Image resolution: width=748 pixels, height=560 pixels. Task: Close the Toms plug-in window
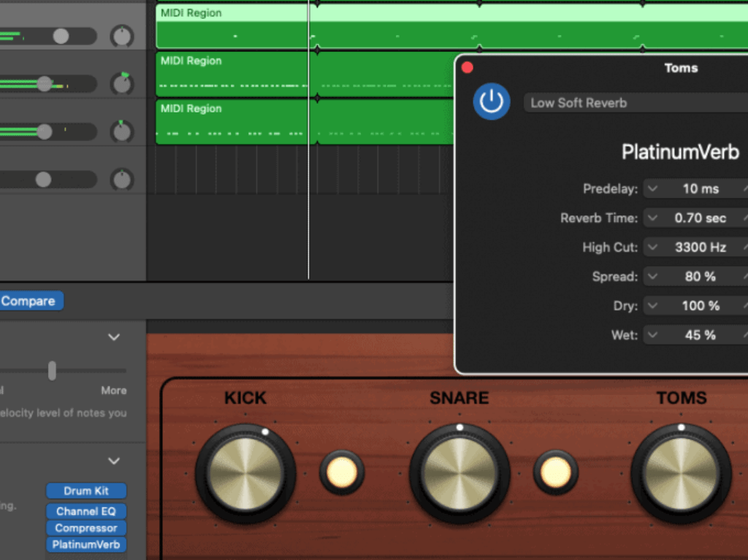click(467, 68)
